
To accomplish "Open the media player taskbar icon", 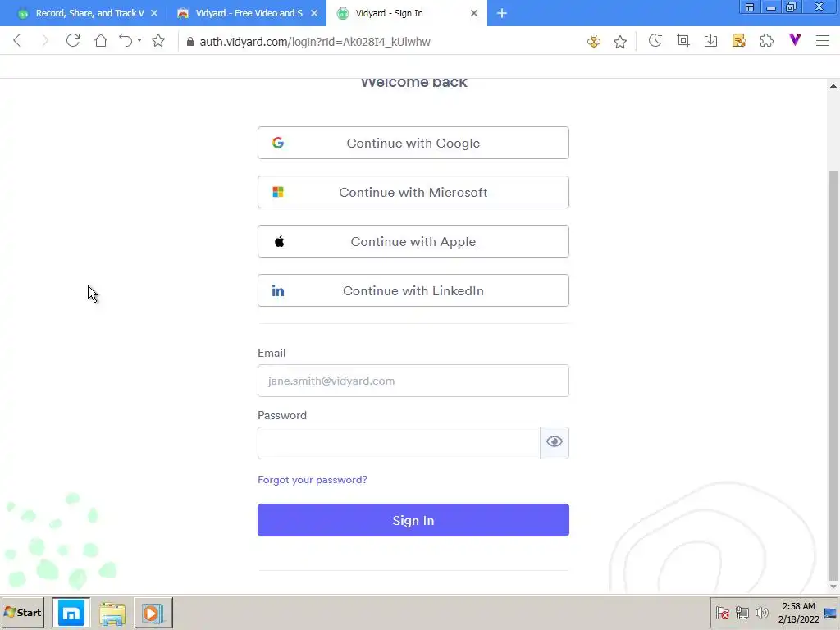I will (153, 613).
